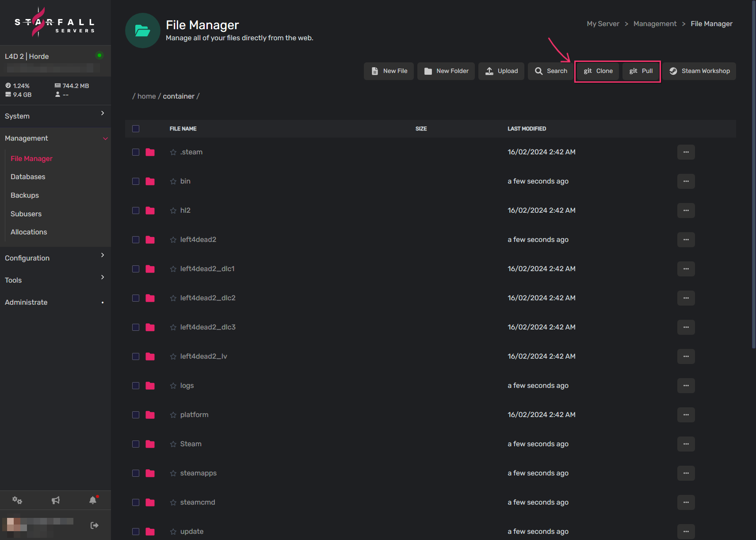756x540 pixels.
Task: Click the logout icon
Action: pyautogui.click(x=95, y=525)
